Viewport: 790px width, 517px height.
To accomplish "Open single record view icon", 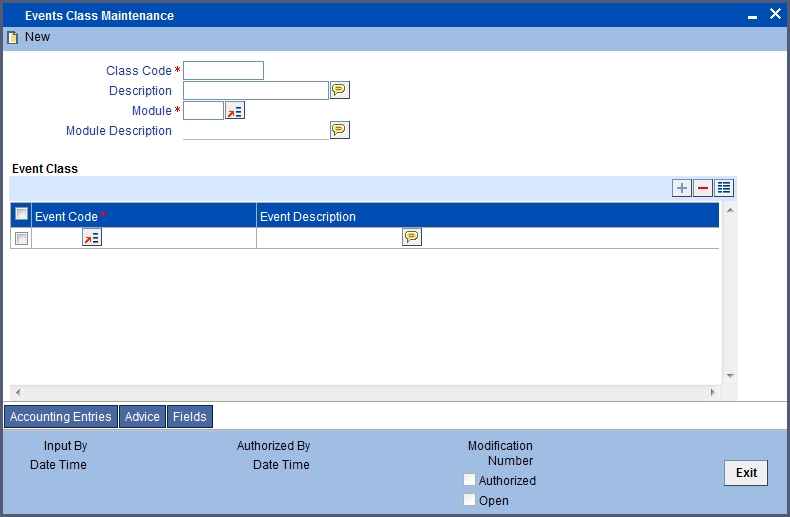I will click(724, 188).
